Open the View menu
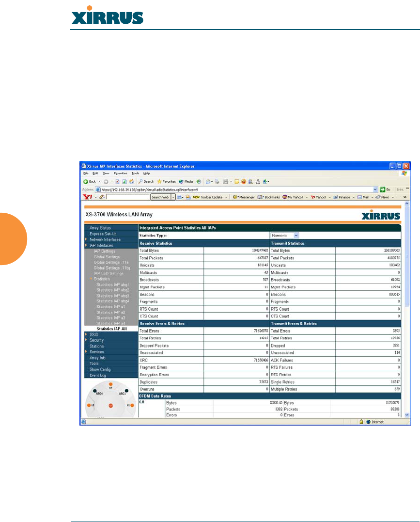Screen dimensions: 420x522 (106, 174)
